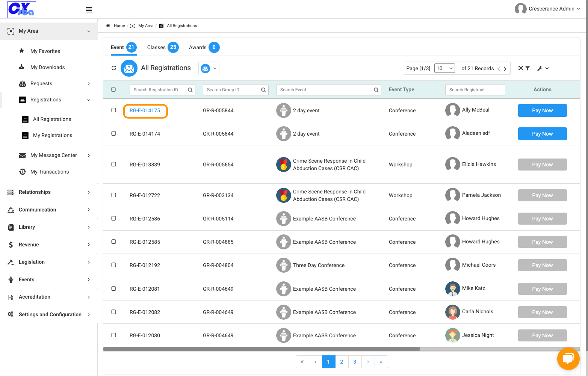588x376 pixels.
Task: Click the Home icon in breadcrumb
Action: click(x=108, y=26)
